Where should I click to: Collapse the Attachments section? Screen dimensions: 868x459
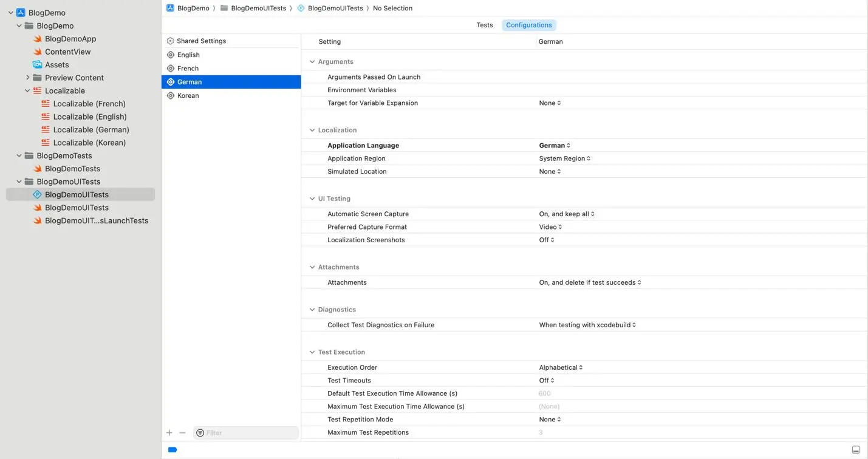(312, 267)
